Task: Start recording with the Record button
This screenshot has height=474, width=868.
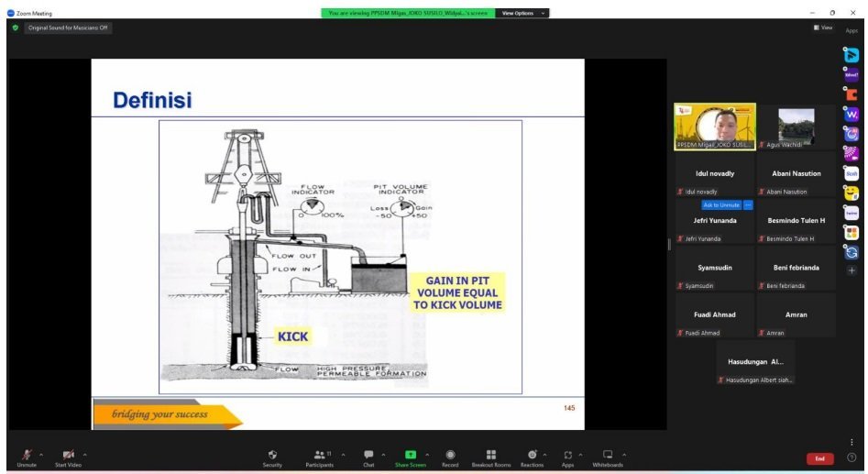Action: [450, 456]
